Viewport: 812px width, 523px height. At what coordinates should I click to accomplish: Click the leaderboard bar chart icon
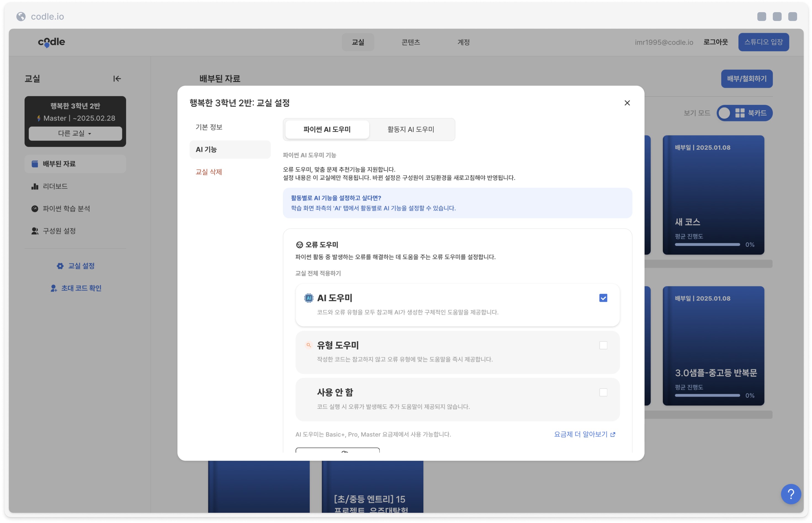tap(35, 187)
